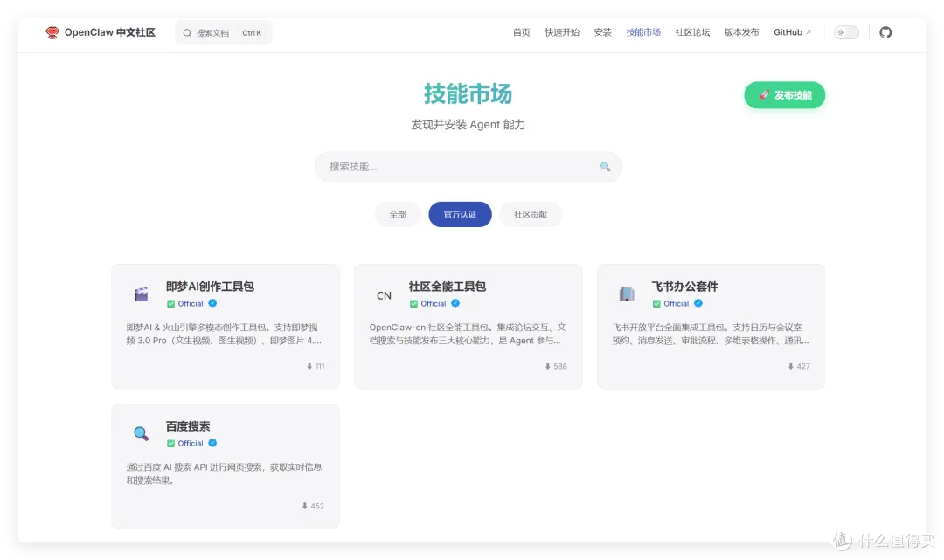Toggle the light/dark theme switch
The height and width of the screenshot is (560, 944).
coord(846,32)
